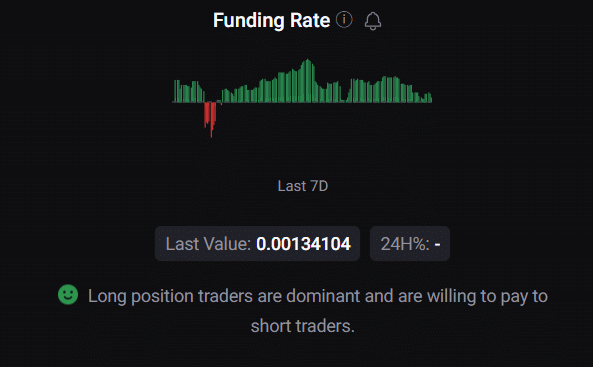Click the second green hump on the right

coord(390,89)
